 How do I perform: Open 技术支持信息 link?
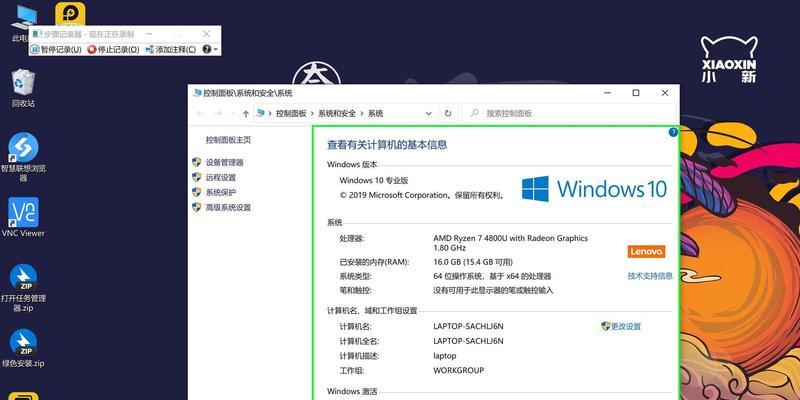click(650, 276)
